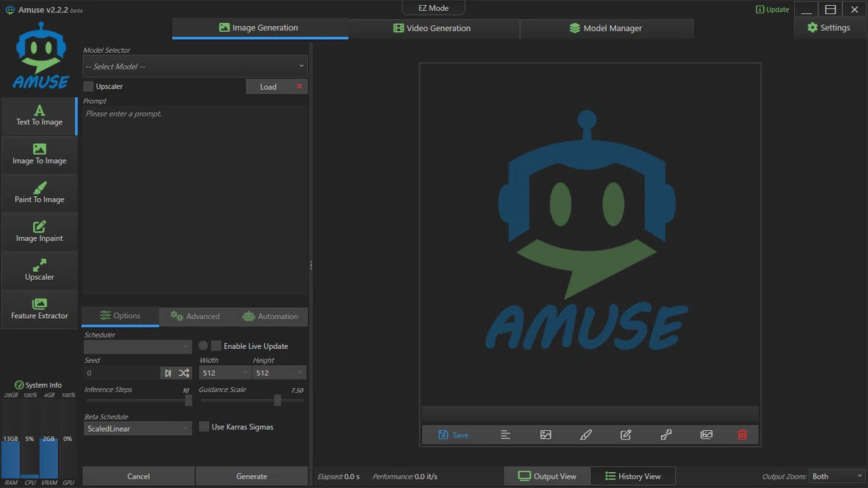Open the Beta Schedule ScaledLinear dropdown

pos(137,429)
